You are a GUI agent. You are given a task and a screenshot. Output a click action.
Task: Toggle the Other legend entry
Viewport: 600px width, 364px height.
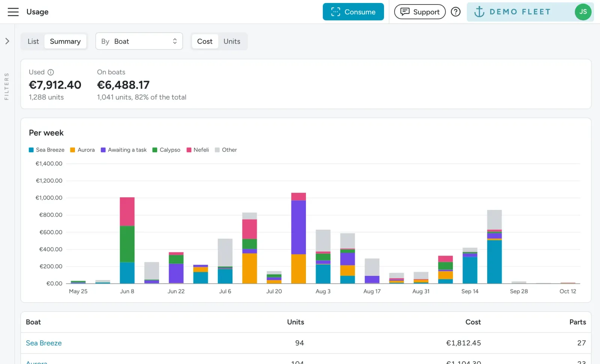[x=226, y=150]
